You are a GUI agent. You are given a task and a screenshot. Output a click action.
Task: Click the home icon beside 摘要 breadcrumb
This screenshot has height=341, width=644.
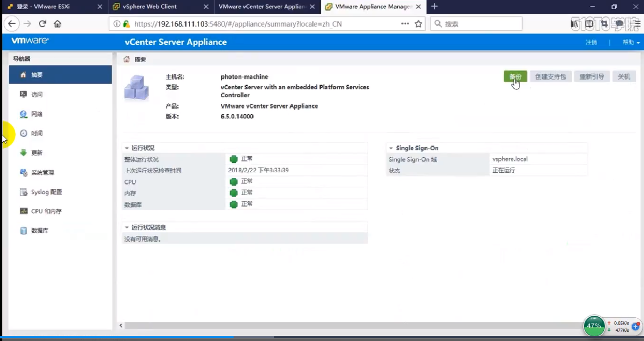click(x=127, y=59)
